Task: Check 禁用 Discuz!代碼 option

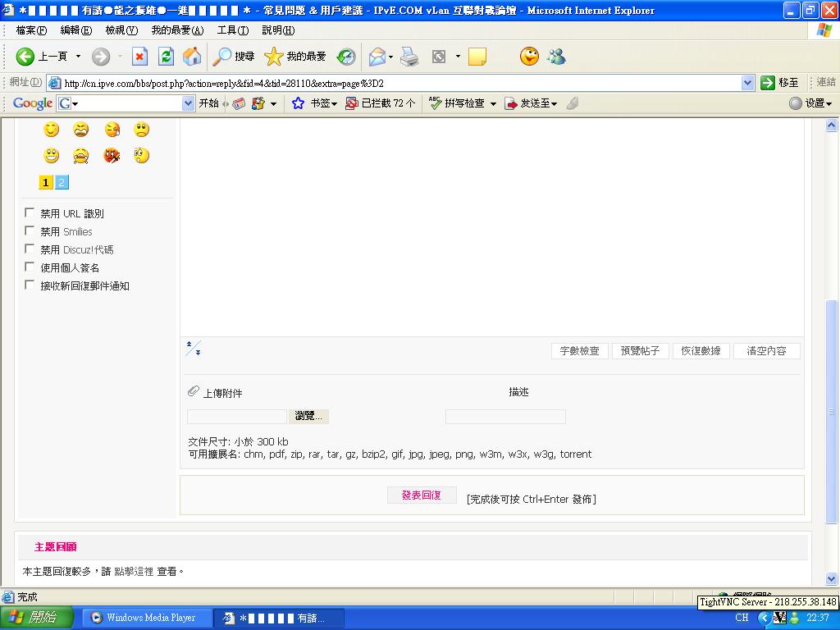Action: tap(30, 249)
